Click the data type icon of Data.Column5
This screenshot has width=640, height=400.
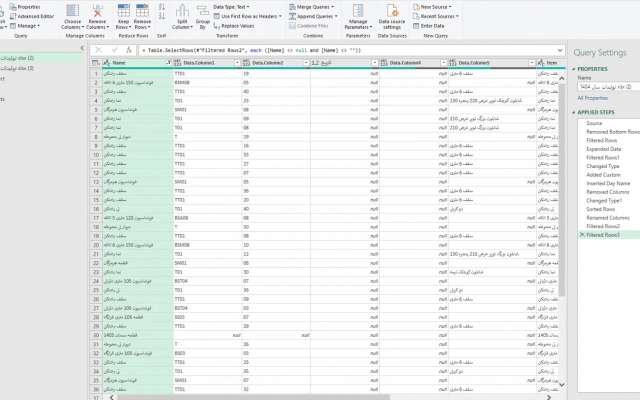coord(453,63)
